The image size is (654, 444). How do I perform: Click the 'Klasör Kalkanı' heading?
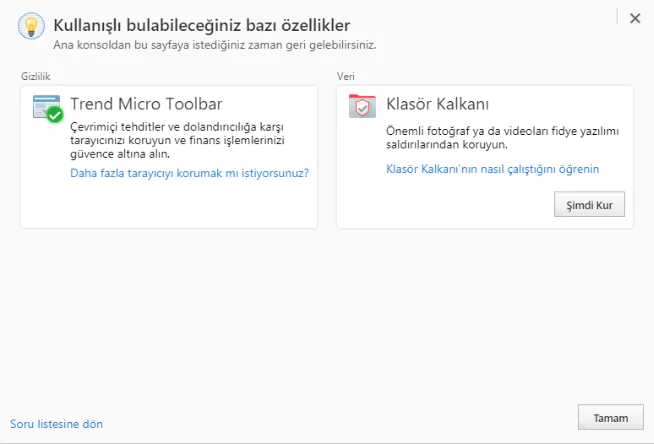point(437,104)
